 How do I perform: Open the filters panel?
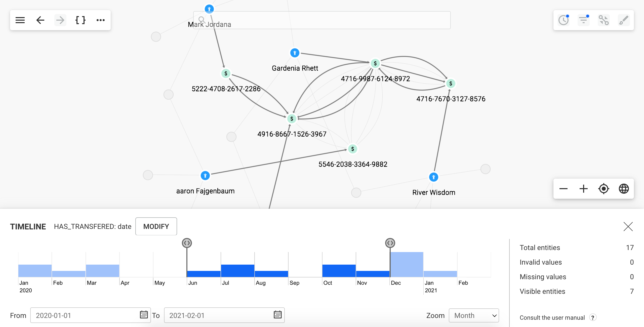tap(584, 20)
